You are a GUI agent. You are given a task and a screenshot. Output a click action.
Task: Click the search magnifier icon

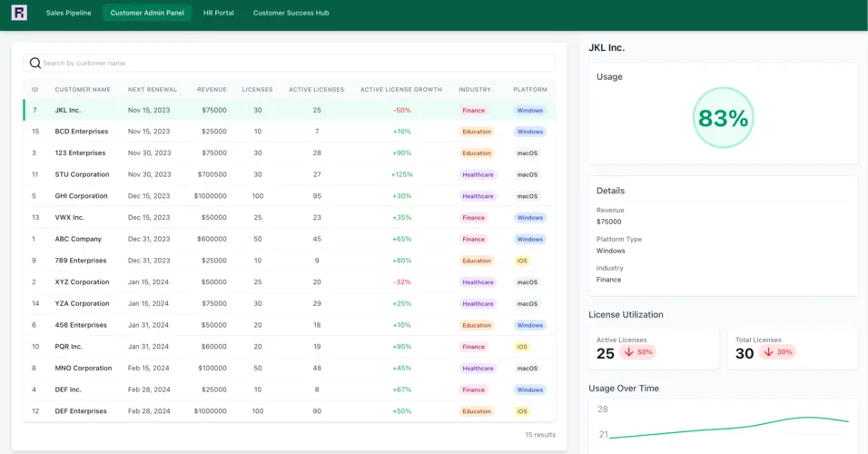coord(35,64)
